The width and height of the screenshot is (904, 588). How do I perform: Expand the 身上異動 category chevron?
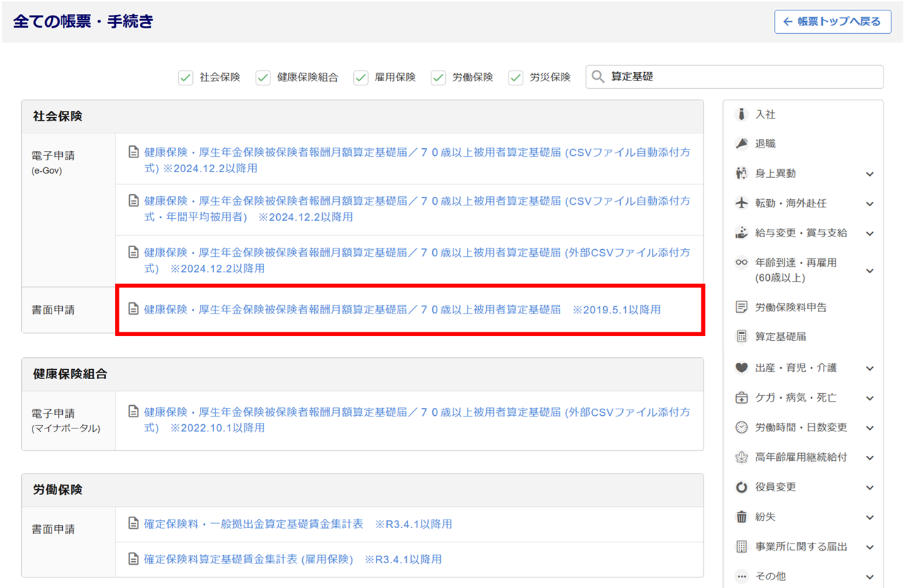click(x=869, y=174)
